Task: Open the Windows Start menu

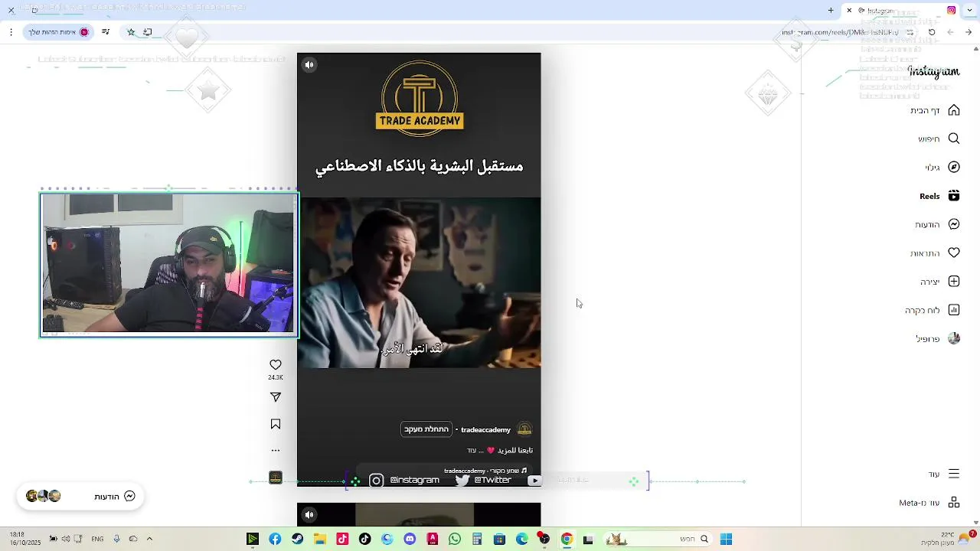Action: pos(726,540)
